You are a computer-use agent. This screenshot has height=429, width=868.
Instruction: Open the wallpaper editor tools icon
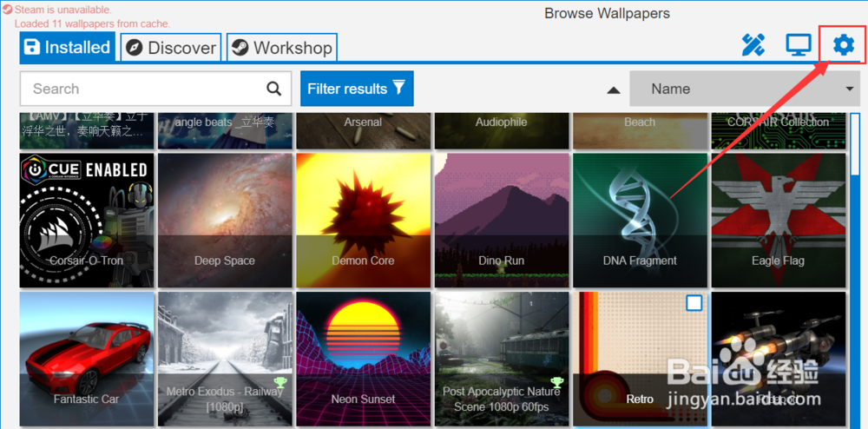[x=753, y=45]
